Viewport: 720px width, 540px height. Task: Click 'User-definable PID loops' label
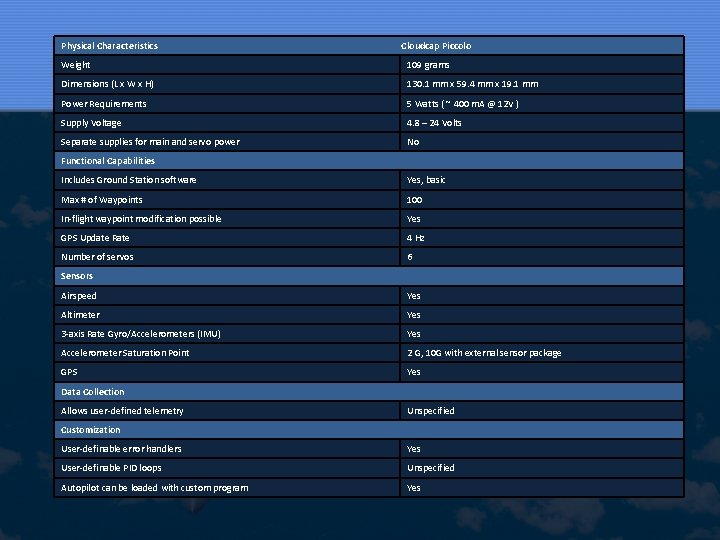[x=111, y=468]
